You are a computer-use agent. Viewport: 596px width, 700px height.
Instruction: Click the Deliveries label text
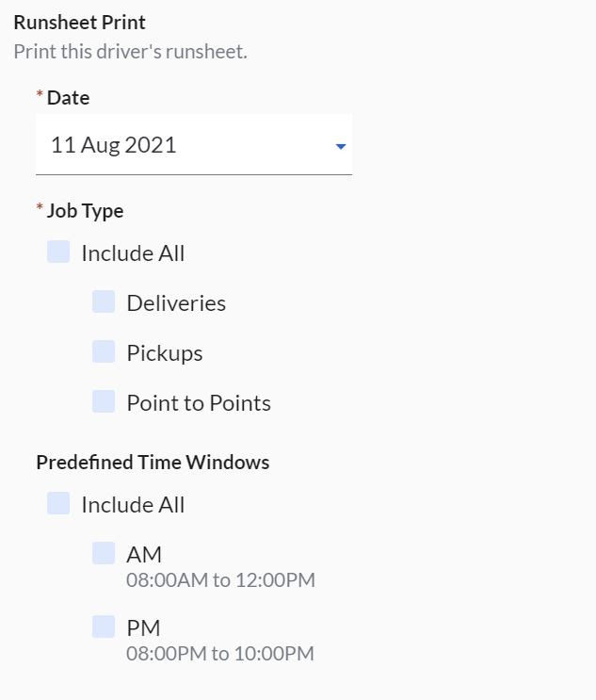point(176,303)
